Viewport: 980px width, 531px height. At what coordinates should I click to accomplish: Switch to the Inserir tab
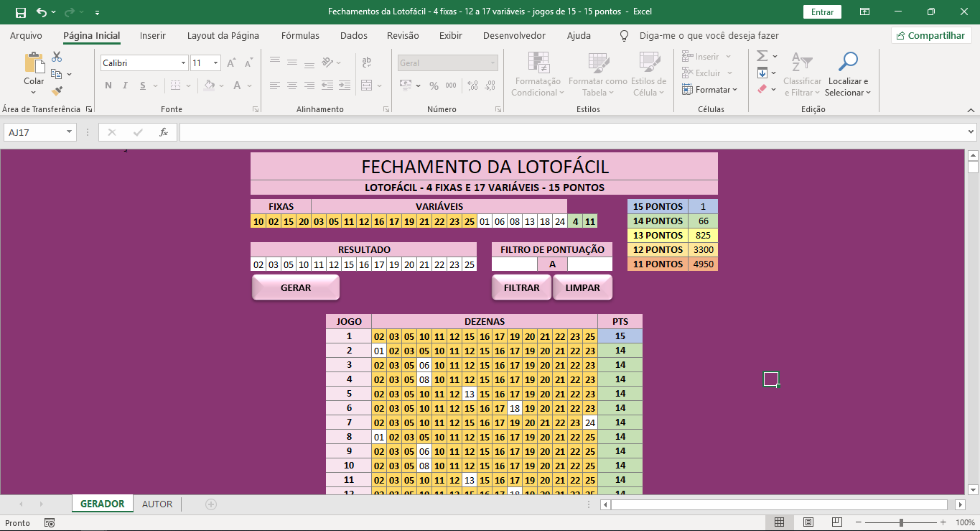(152, 35)
